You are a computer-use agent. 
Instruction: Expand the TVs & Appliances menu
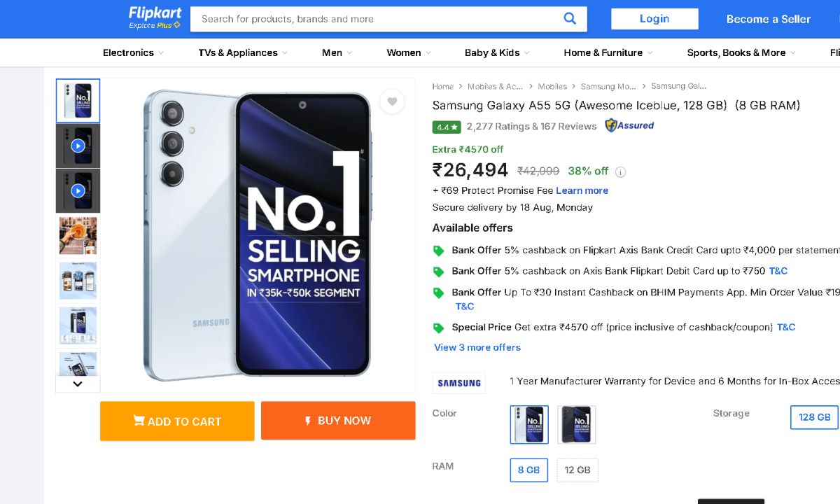(243, 52)
